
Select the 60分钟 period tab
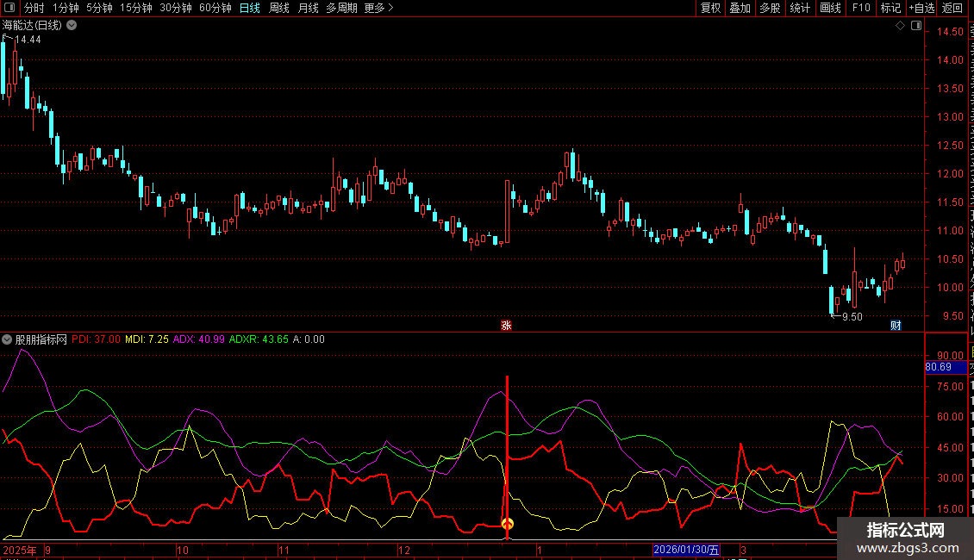coord(215,9)
